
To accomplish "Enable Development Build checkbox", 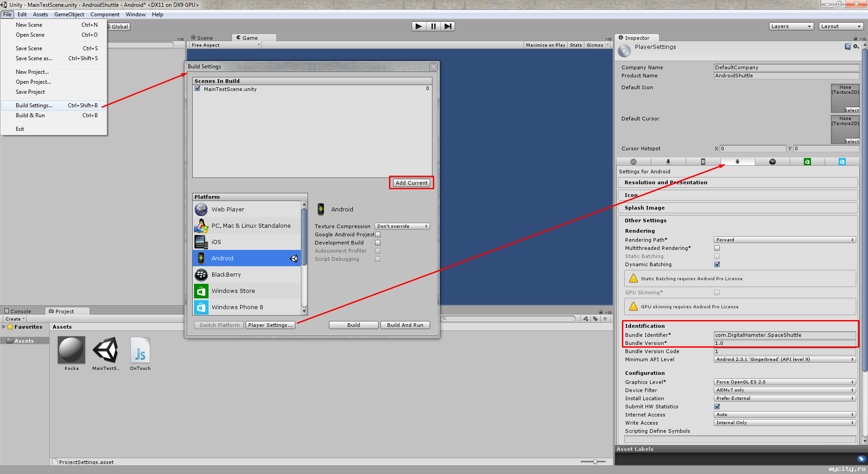I will click(x=378, y=243).
